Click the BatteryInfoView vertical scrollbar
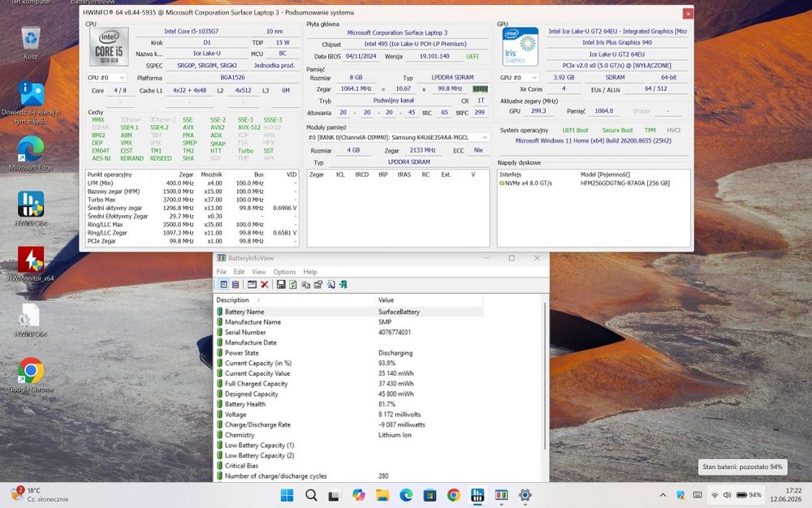The image size is (812, 508). pyautogui.click(x=545, y=376)
